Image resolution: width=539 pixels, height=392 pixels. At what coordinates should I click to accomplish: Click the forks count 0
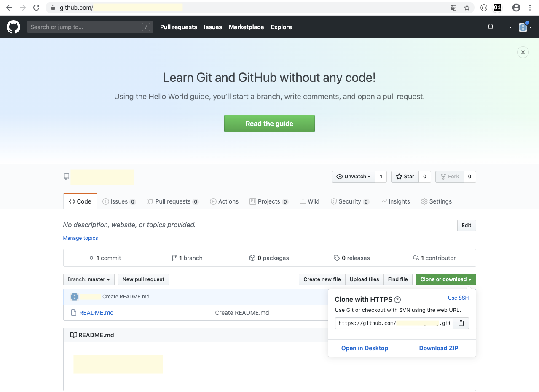[469, 177]
